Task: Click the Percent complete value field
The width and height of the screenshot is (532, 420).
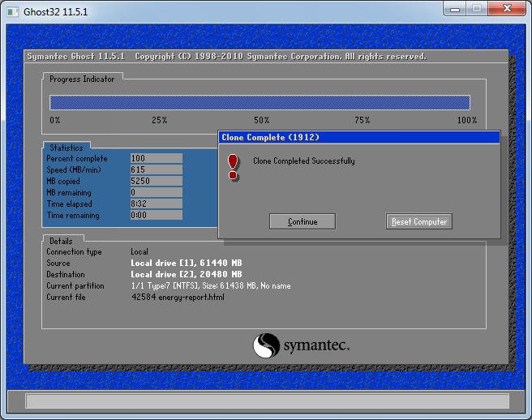Action: pos(156,159)
